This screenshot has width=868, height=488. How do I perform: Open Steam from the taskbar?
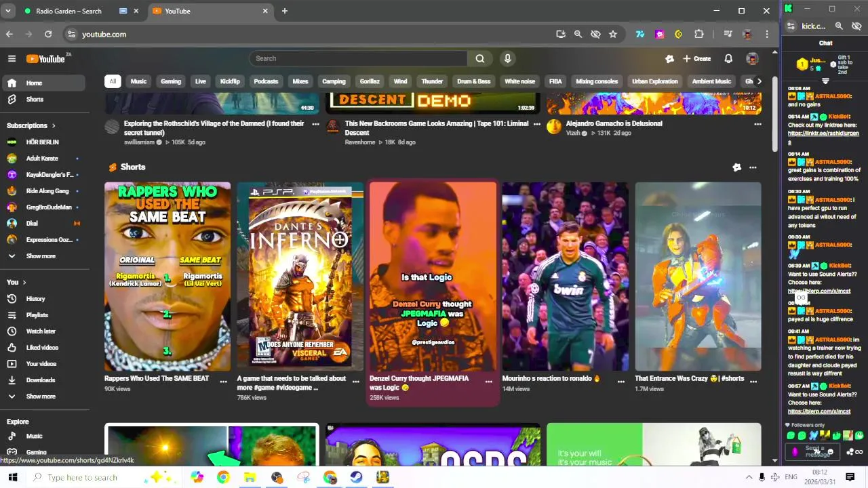click(x=356, y=477)
